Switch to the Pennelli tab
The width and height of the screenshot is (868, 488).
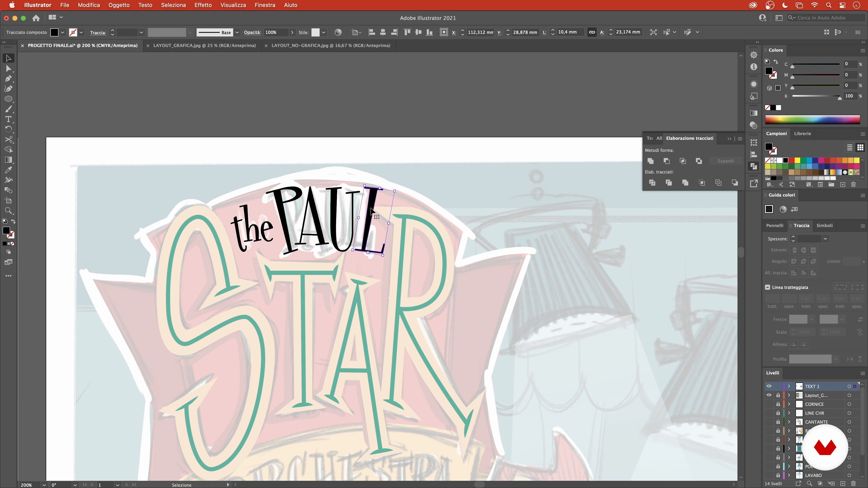[x=774, y=226]
